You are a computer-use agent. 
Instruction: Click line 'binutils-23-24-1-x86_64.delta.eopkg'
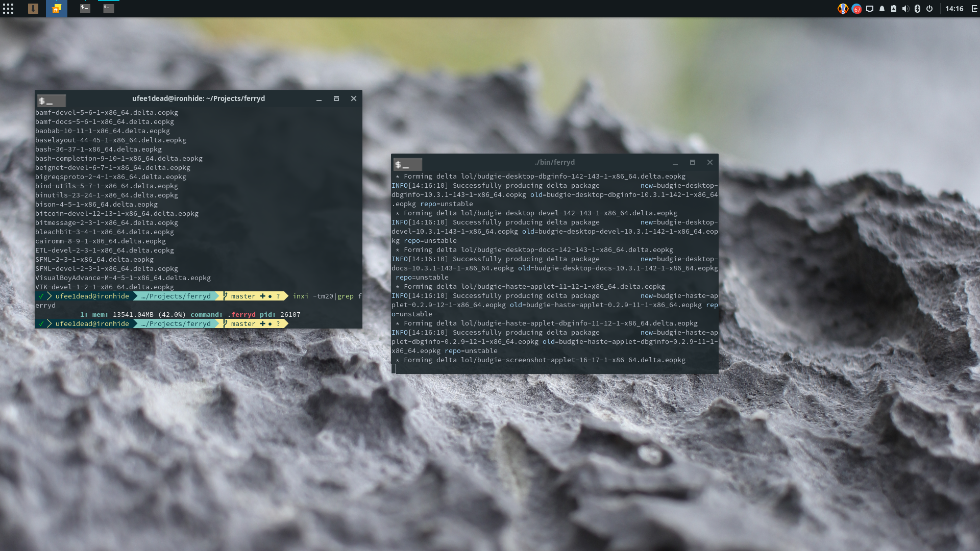(107, 195)
